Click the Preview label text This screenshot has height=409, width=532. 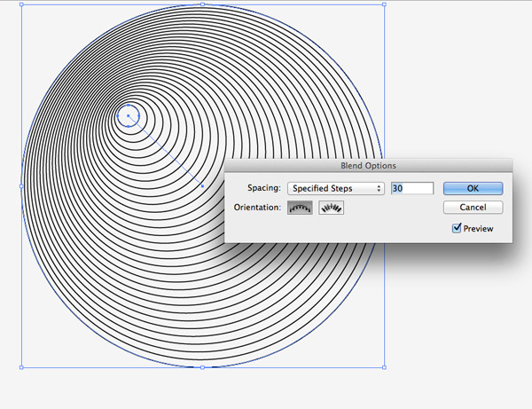tap(478, 229)
